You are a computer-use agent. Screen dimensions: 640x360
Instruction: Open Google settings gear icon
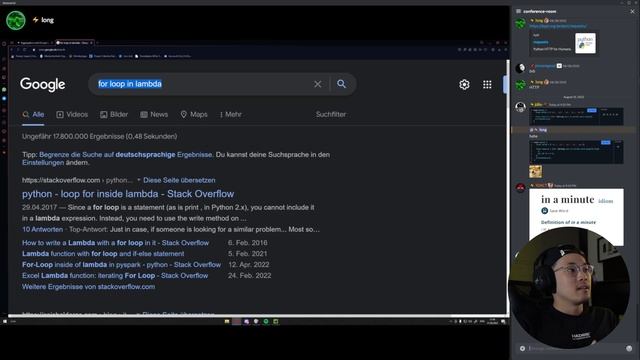coord(464,84)
